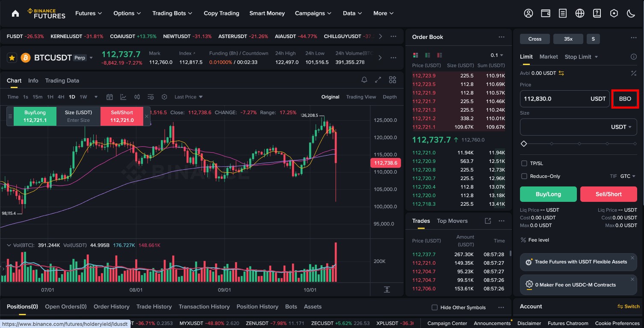Open the More dropdown in navigation
Screen dimensions: 644x328
pyautogui.click(x=384, y=13)
